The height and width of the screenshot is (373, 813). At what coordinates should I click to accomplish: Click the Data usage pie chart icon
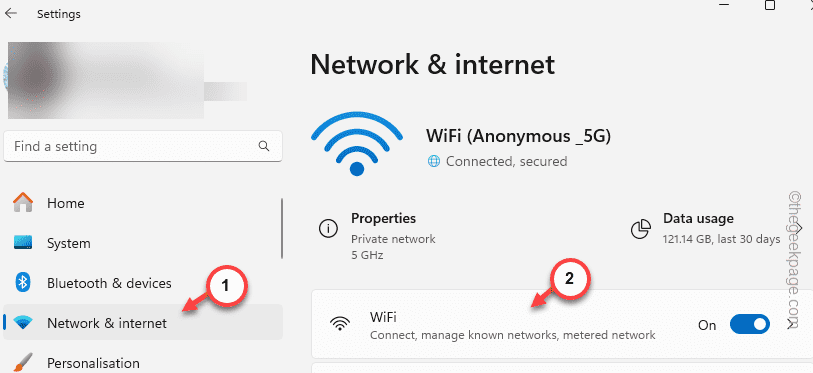pyautogui.click(x=641, y=229)
